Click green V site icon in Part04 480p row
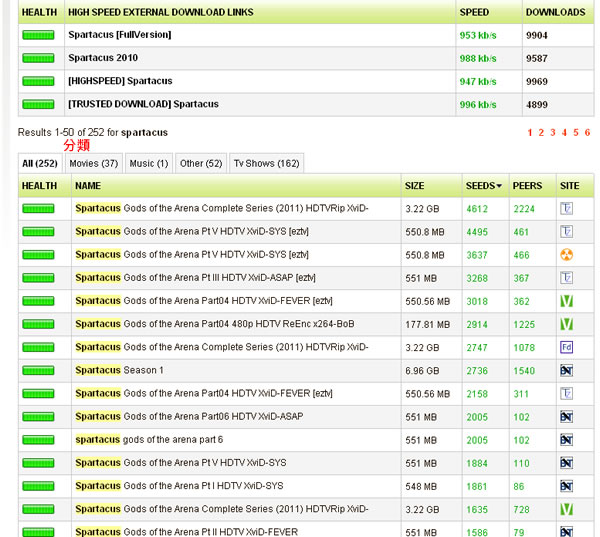This screenshot has width=600, height=537. (567, 324)
